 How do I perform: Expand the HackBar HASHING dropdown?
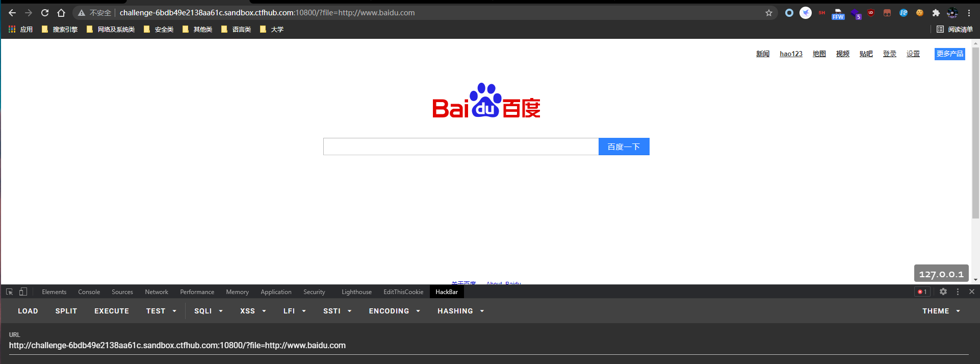coord(461,311)
